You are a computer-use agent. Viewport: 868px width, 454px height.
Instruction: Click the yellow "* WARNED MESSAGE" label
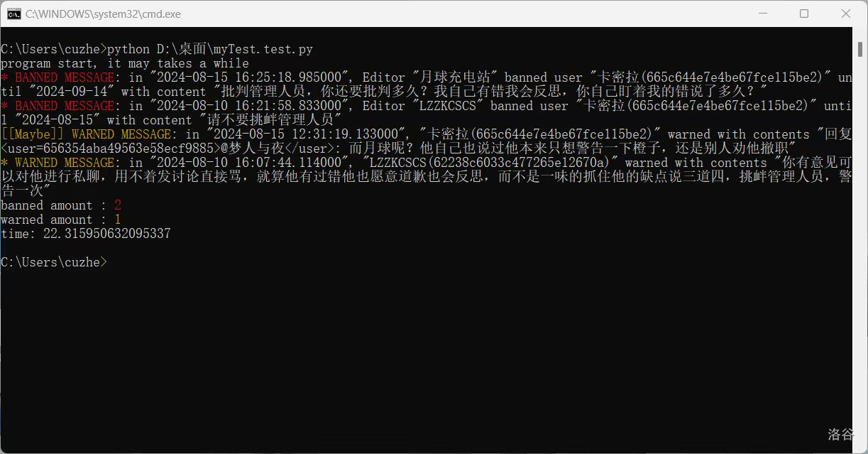(x=57, y=163)
